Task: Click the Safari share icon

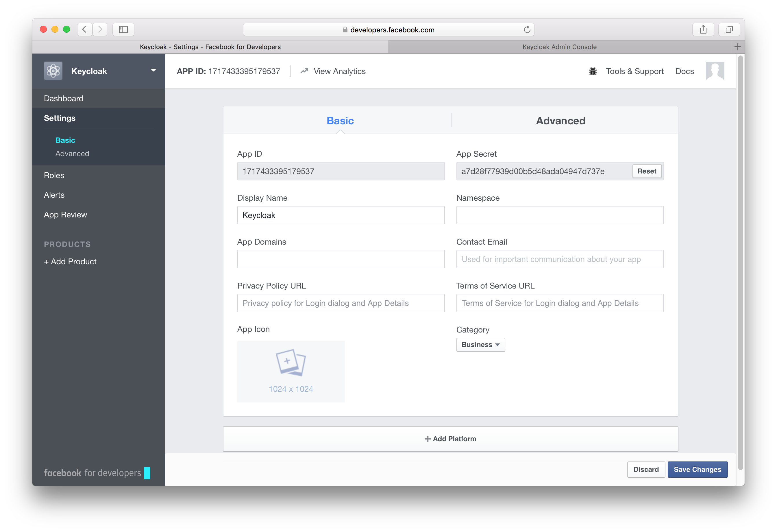Action: [x=703, y=30]
